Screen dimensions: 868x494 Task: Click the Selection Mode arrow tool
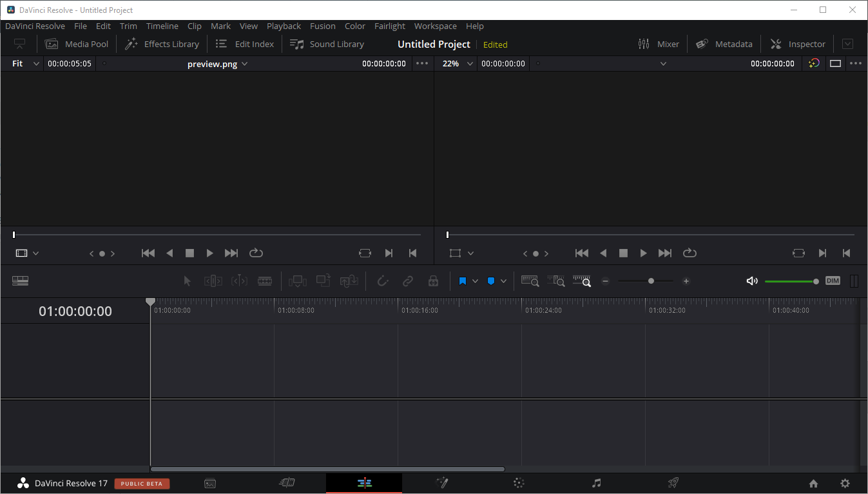(x=188, y=281)
